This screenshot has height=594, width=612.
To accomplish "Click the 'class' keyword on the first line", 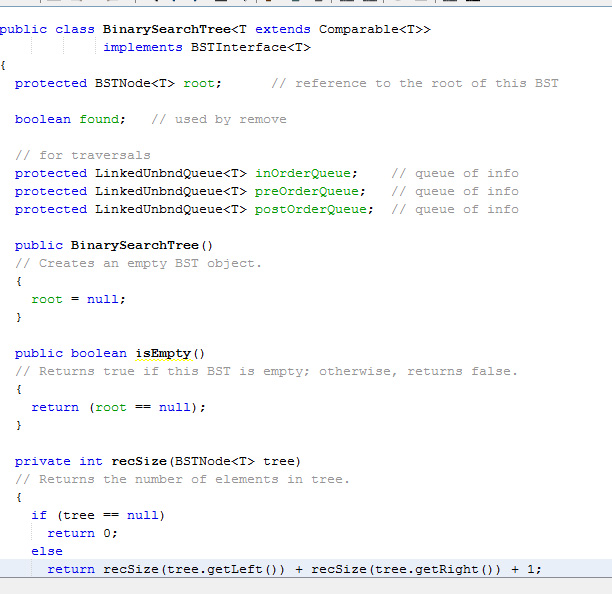I will [75, 30].
